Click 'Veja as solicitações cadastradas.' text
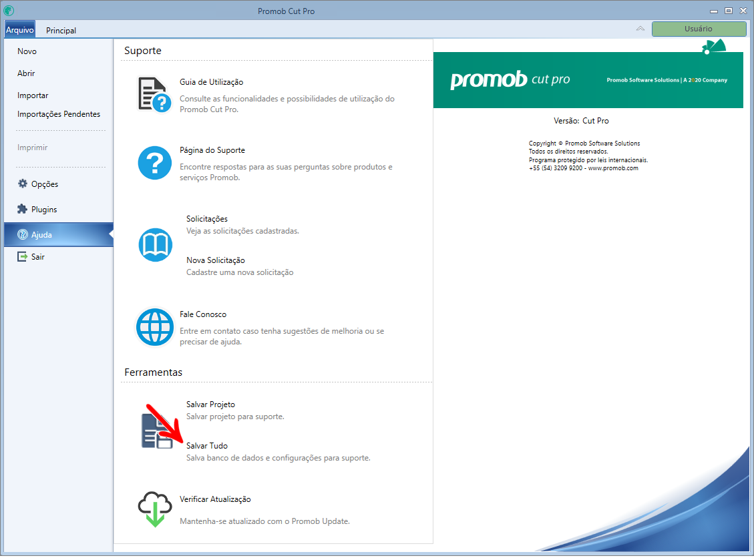 tap(243, 231)
